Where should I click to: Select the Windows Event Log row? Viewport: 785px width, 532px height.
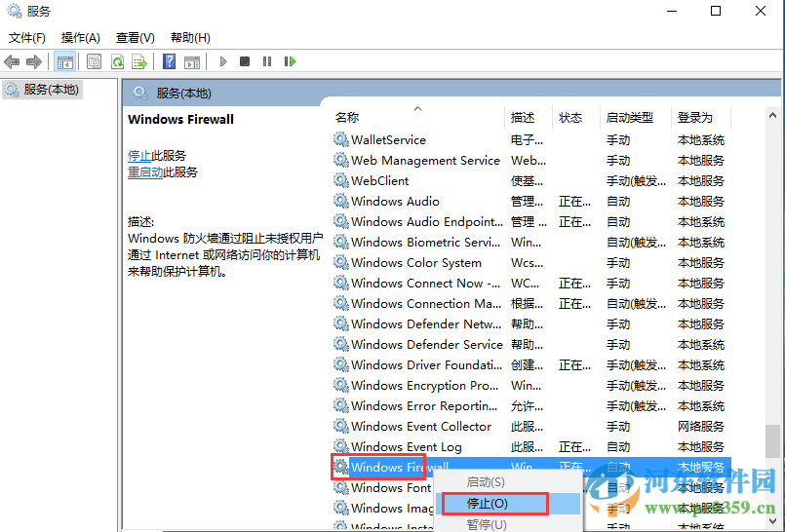[530, 447]
